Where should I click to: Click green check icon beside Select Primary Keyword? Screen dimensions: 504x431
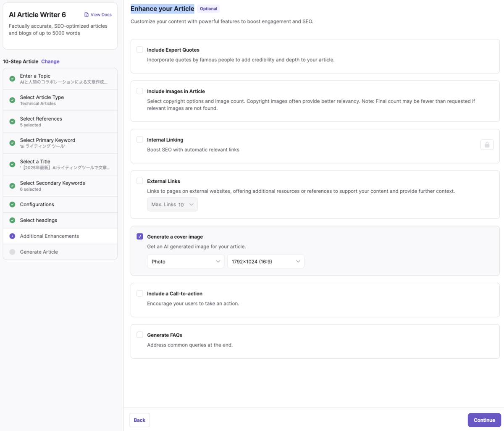12,143
